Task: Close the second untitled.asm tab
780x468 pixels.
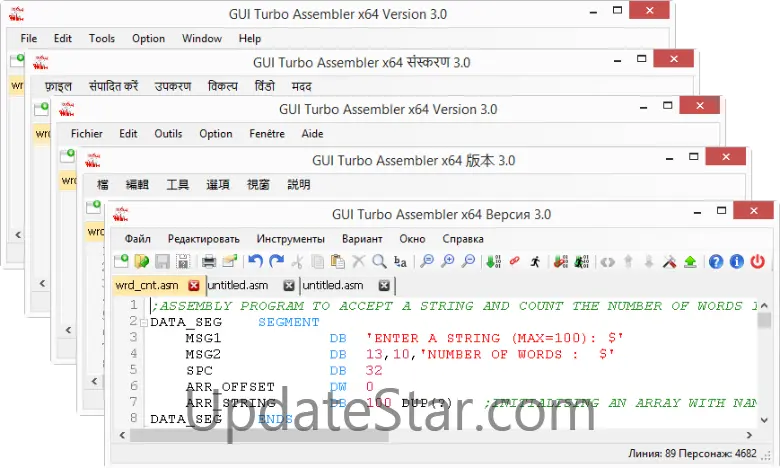Action: pos(384,285)
